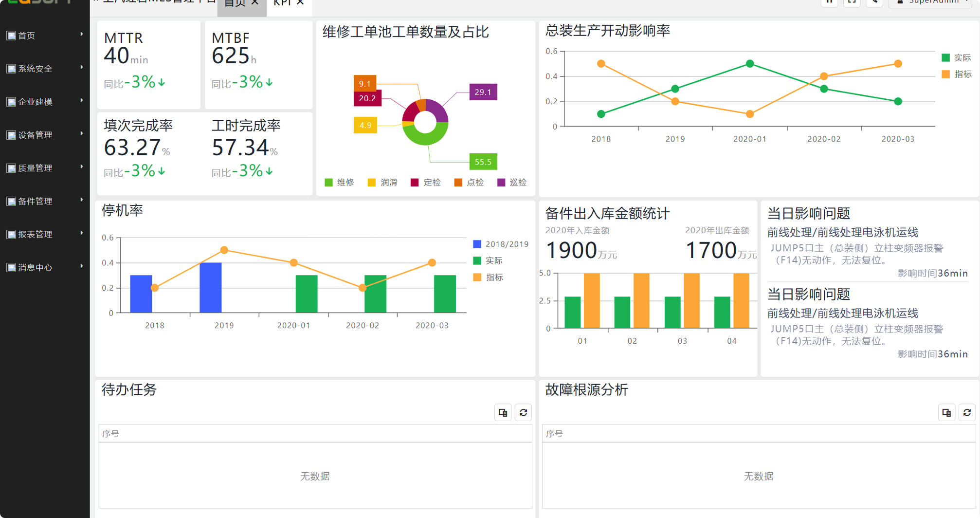Refresh the 故障根源分析 table
The height and width of the screenshot is (518, 980).
pos(967,412)
